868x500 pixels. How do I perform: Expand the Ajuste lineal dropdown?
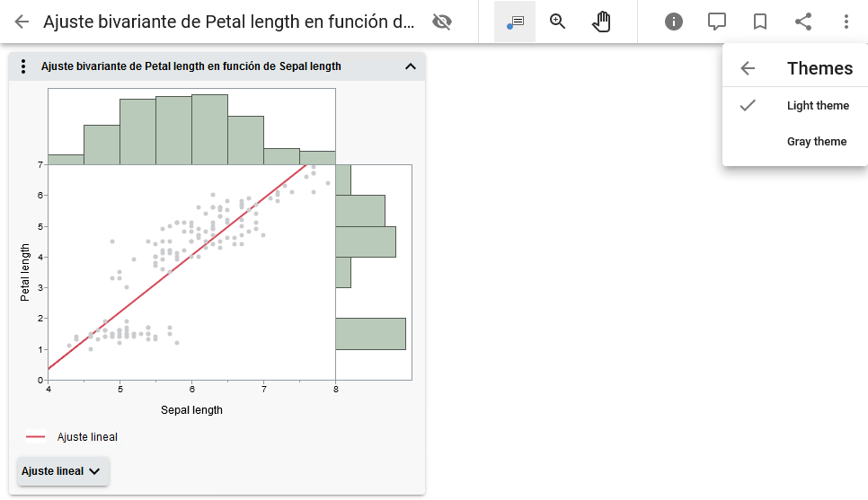tap(63, 471)
